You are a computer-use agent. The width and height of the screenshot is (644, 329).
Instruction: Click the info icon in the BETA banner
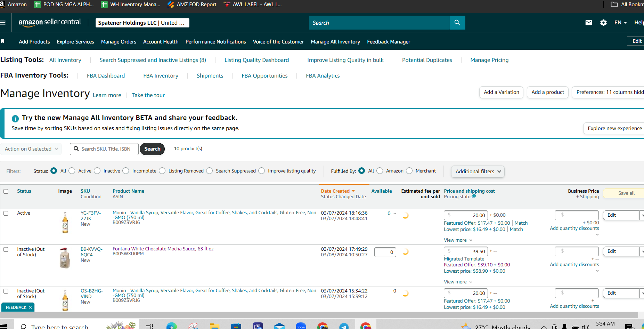click(x=15, y=119)
